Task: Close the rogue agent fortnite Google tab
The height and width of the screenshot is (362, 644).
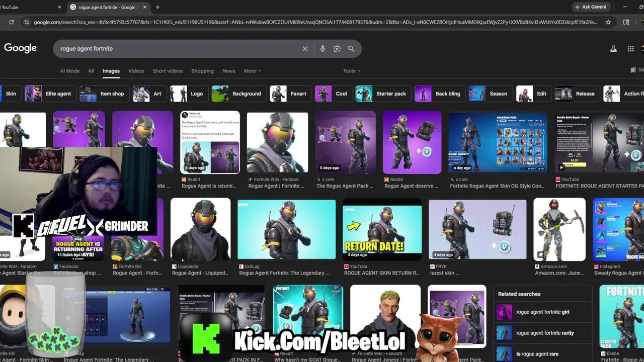Action: coord(145,7)
